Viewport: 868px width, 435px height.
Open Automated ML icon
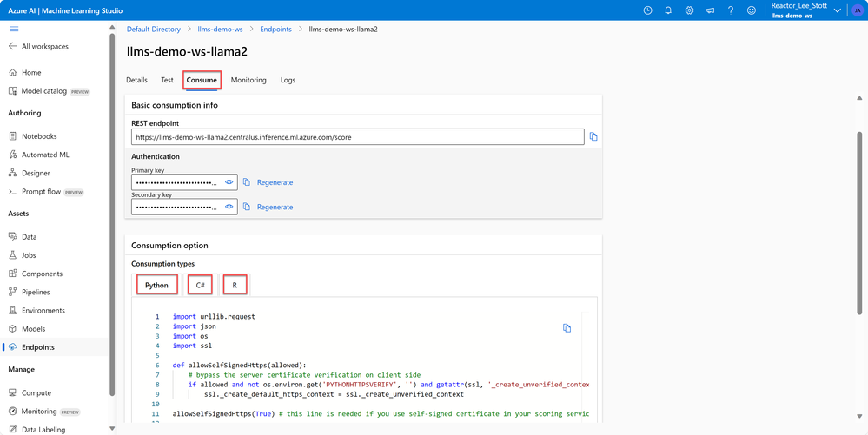[x=13, y=155]
